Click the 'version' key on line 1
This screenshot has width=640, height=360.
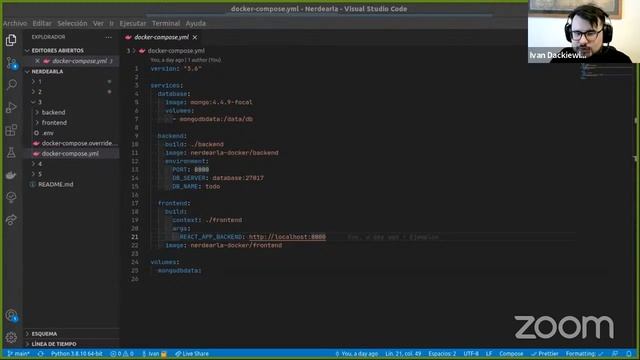163,69
